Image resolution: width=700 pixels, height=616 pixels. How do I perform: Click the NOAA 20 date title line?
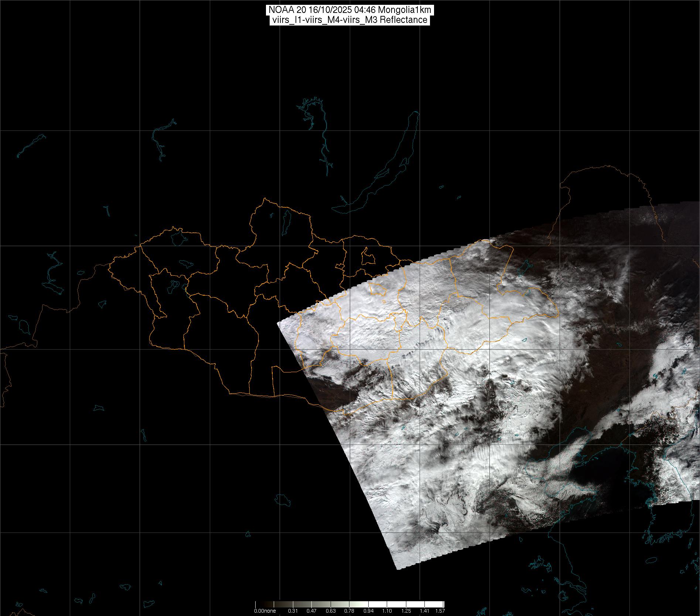349,10
